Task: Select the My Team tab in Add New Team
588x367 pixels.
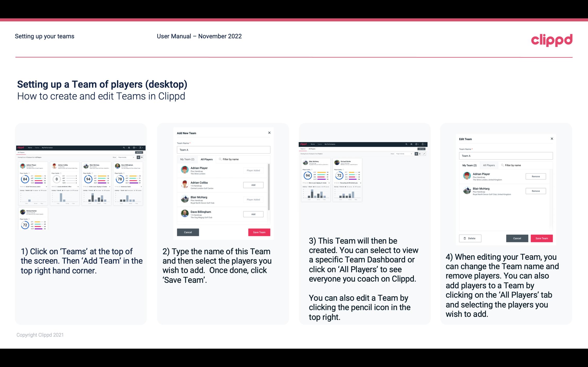Action: pos(187,159)
